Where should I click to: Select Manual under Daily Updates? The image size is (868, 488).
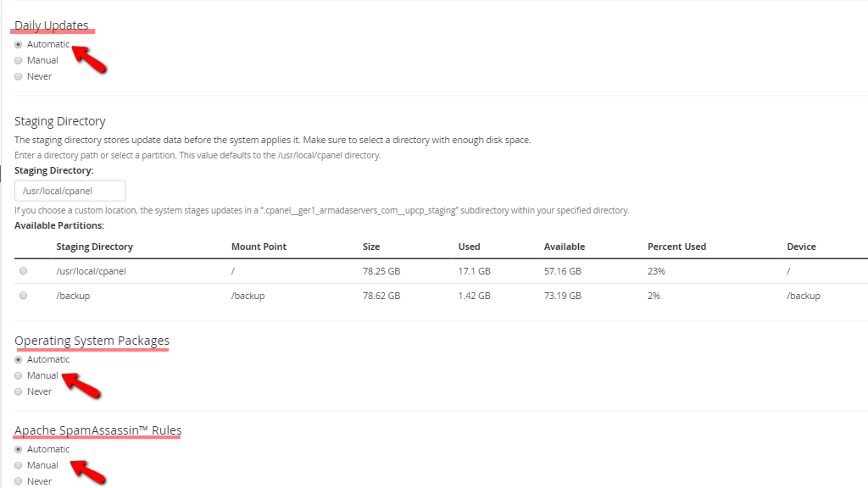coord(19,60)
